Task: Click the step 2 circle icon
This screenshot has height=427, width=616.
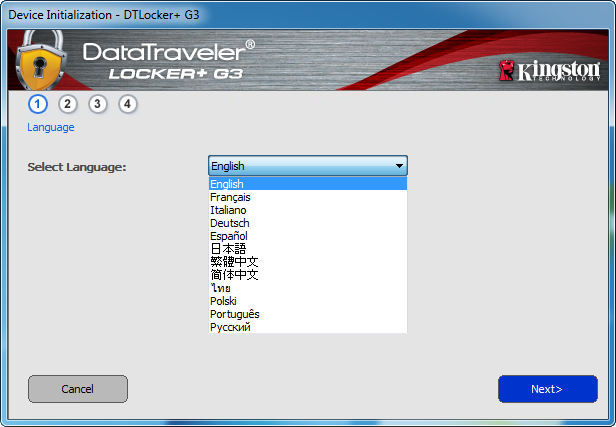Action: (x=68, y=104)
